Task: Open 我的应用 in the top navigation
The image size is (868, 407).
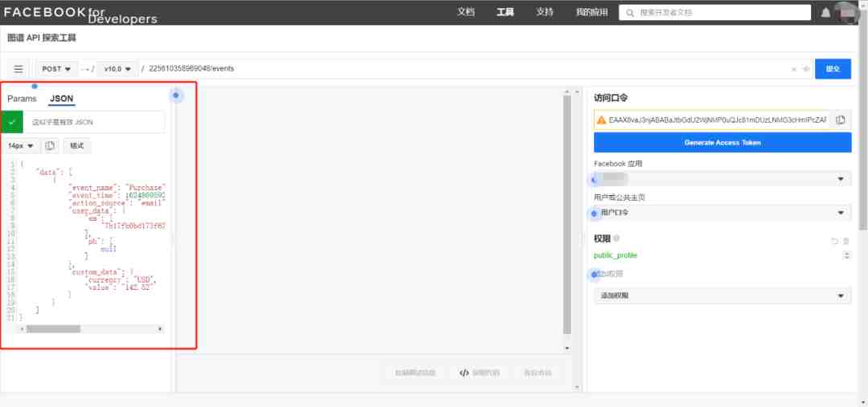Action: [592, 12]
